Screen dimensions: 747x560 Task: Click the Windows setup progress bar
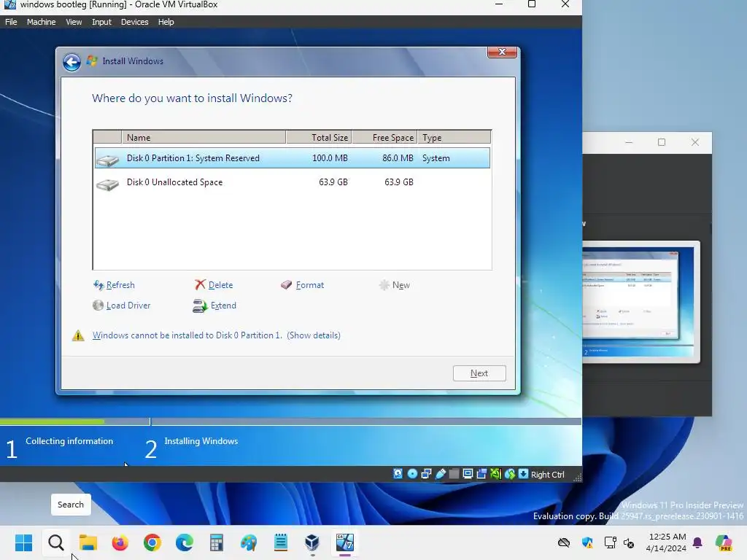point(290,421)
